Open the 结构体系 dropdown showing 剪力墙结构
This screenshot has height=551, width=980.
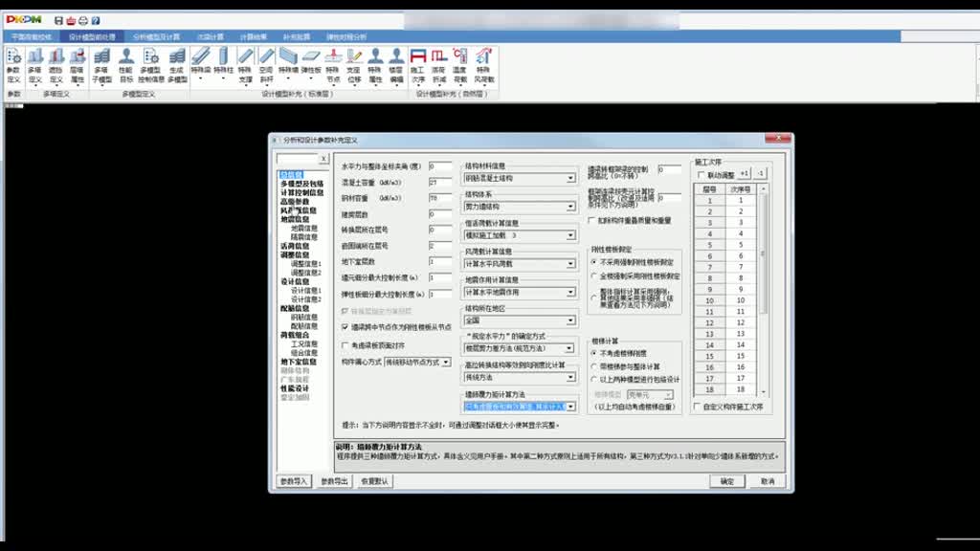pos(570,207)
